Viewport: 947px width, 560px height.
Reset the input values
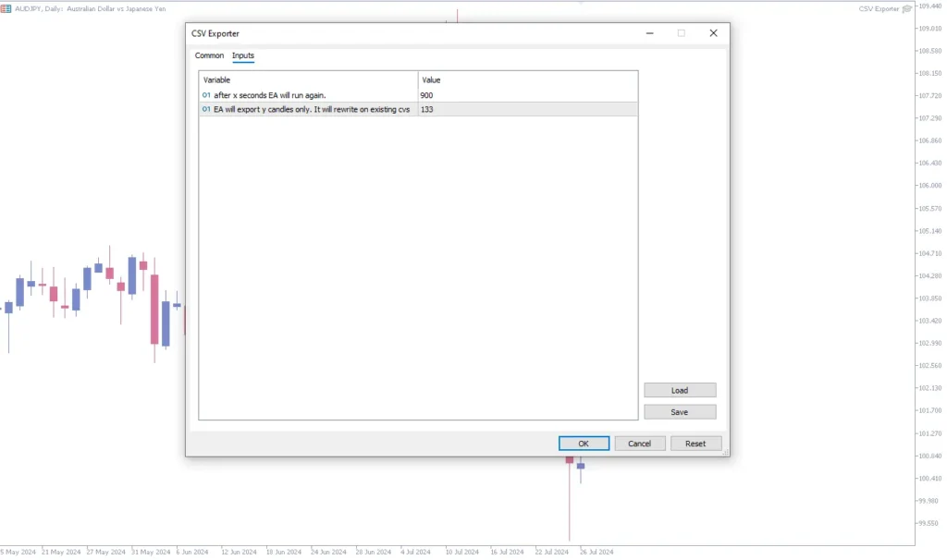695,444
